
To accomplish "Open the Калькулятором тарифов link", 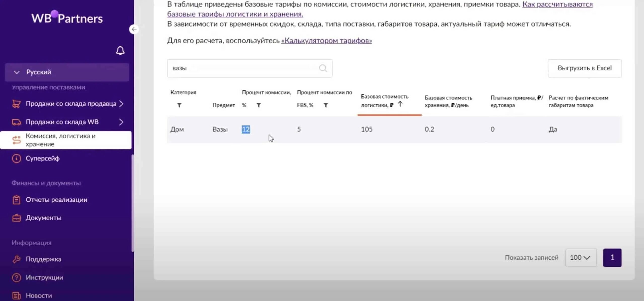I will (x=326, y=41).
